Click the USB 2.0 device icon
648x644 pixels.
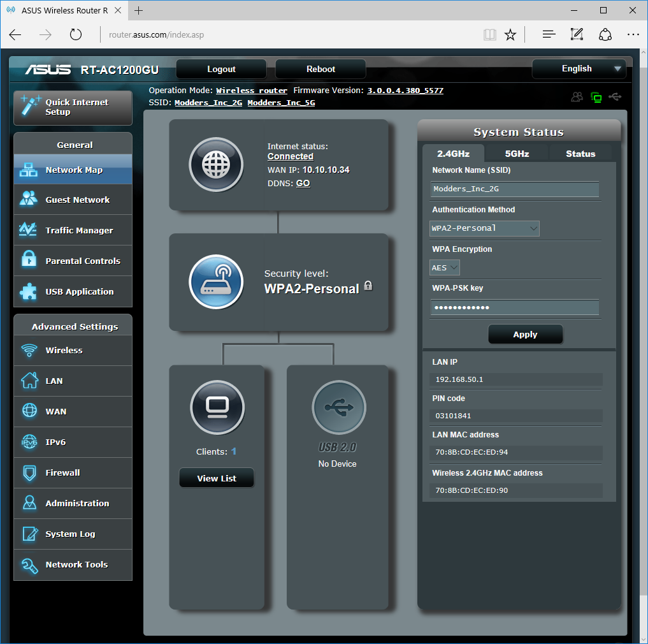tap(339, 407)
